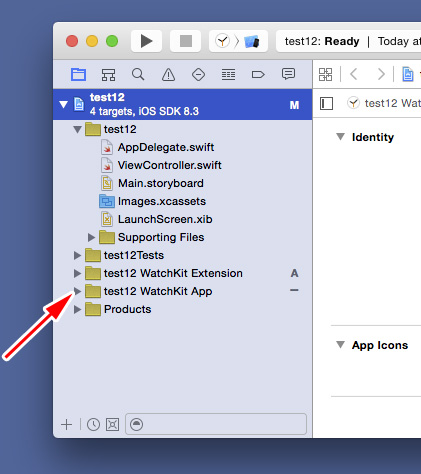This screenshot has height=474, width=421.
Task: Show the Symbol navigator
Action: coord(108,74)
